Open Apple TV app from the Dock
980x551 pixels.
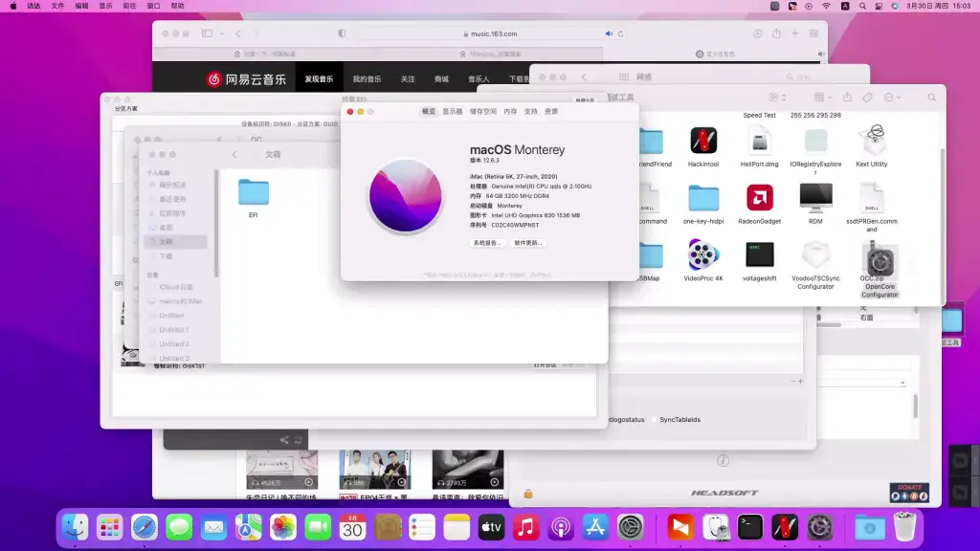point(491,527)
